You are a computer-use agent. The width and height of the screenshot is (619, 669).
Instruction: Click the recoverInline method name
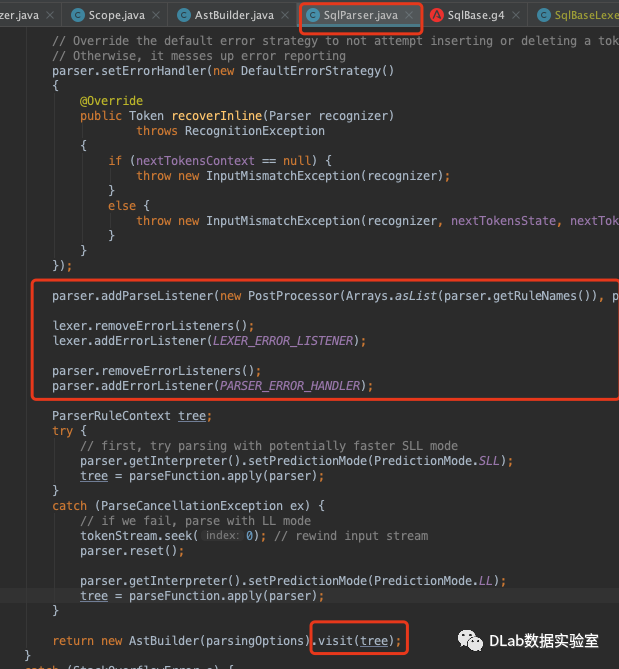click(217, 116)
